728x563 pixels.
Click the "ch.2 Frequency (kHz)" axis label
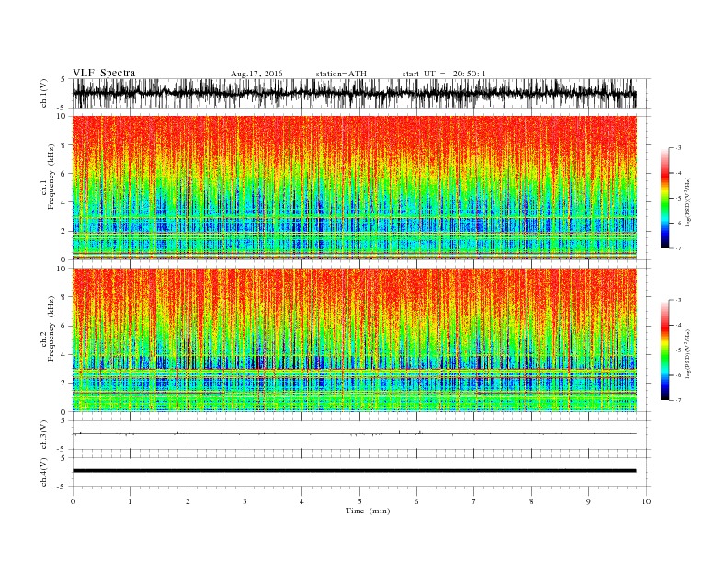[48, 329]
